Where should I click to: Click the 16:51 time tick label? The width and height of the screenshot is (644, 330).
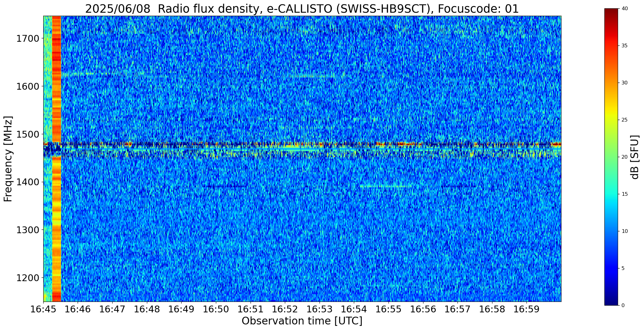pos(251,309)
